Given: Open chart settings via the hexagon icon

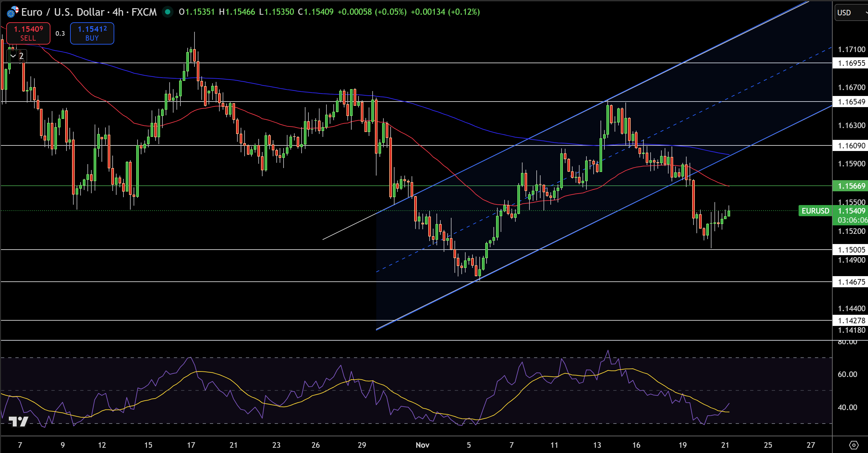Looking at the screenshot, I should [x=855, y=445].
